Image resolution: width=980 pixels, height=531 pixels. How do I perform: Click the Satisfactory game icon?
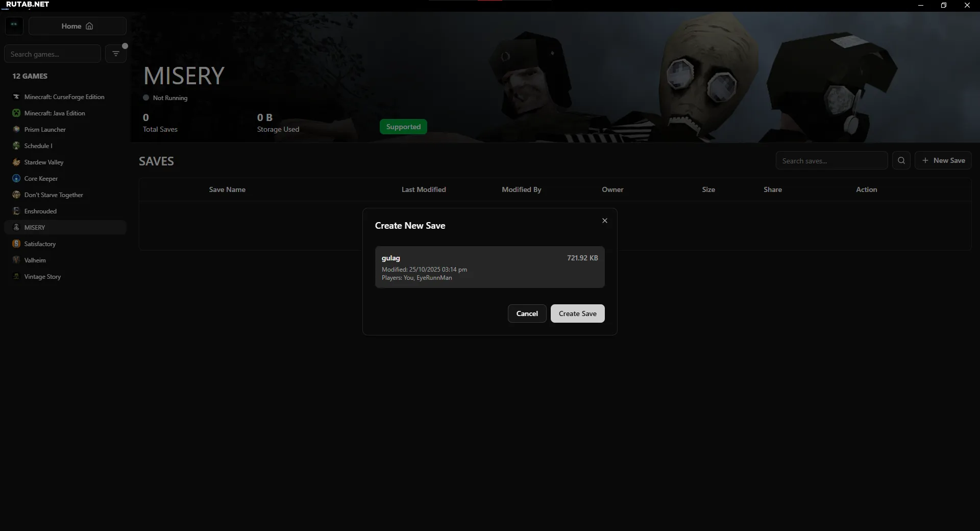tap(16, 244)
